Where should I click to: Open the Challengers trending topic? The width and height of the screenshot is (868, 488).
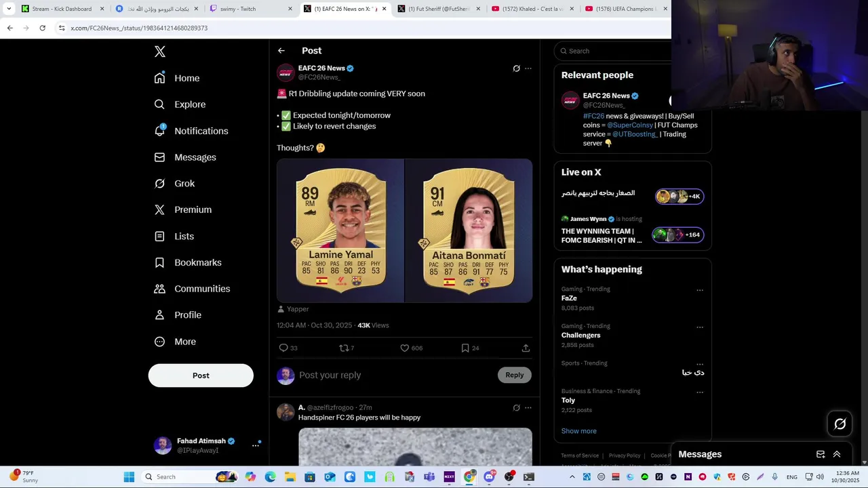pos(580,335)
